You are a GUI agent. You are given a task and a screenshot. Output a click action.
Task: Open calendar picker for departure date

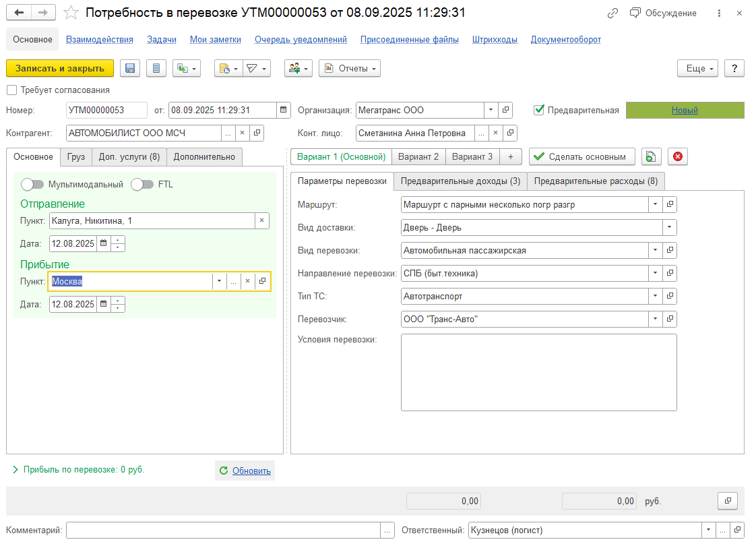[x=103, y=243]
